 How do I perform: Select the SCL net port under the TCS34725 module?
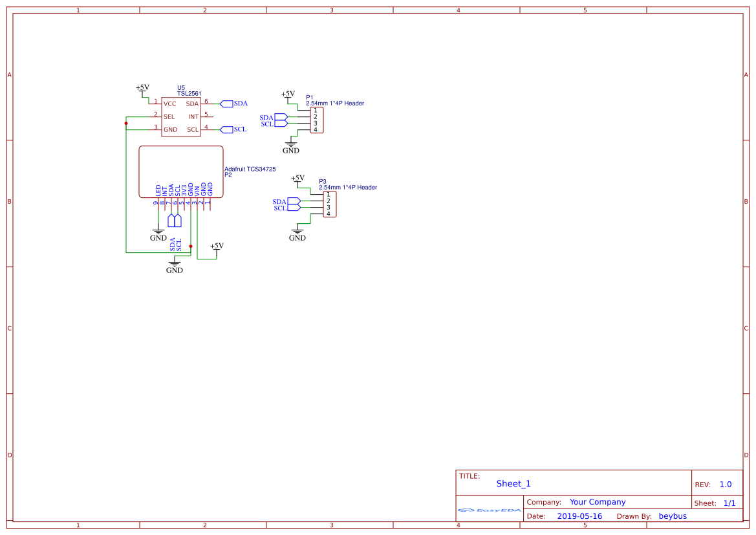178,221
